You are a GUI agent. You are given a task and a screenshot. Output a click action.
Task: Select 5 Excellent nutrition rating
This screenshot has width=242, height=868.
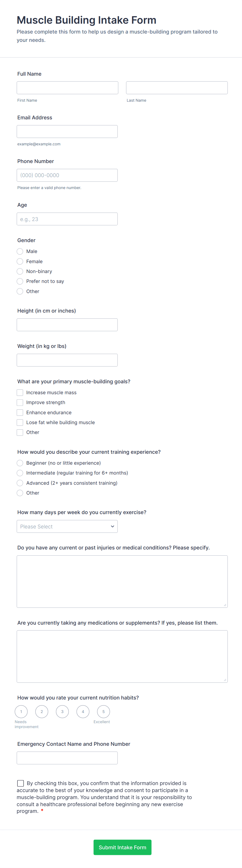tap(104, 711)
